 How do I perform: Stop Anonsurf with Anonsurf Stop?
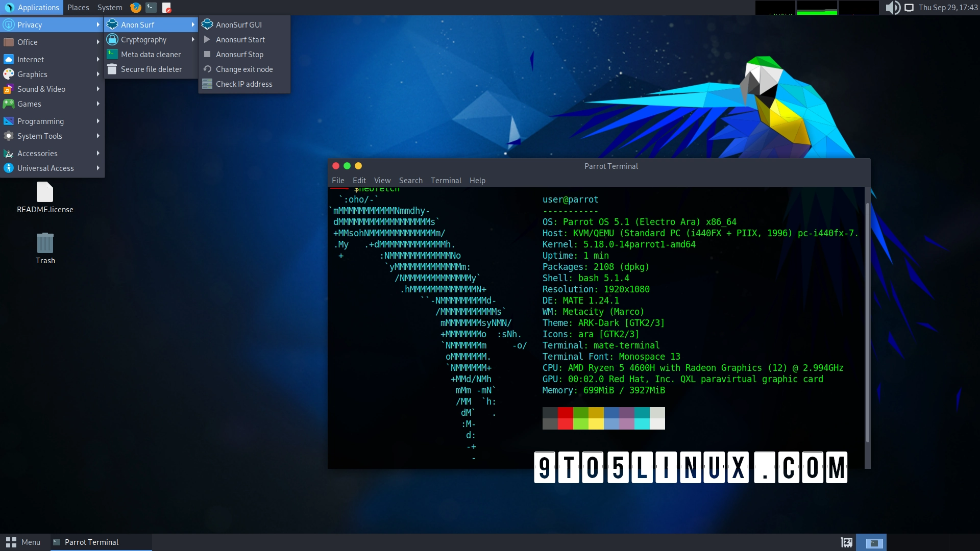(x=239, y=54)
